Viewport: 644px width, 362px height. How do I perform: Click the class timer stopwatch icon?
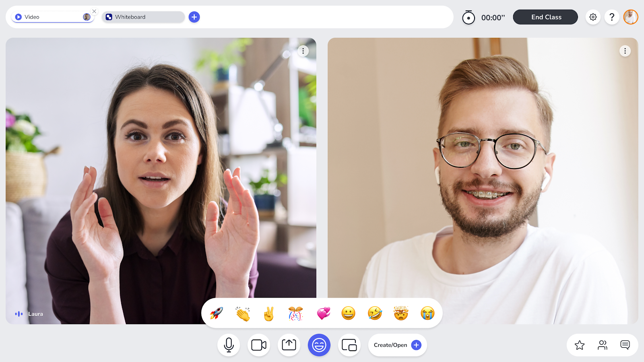tap(469, 17)
